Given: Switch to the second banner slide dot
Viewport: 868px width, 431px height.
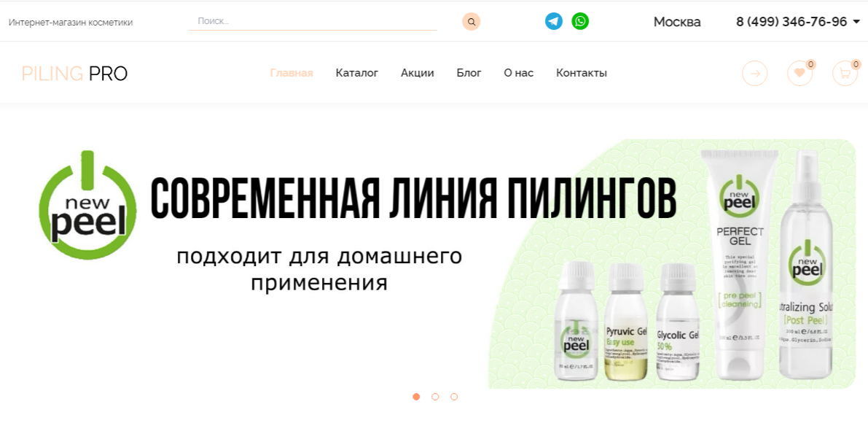Looking at the screenshot, I should 435,397.
